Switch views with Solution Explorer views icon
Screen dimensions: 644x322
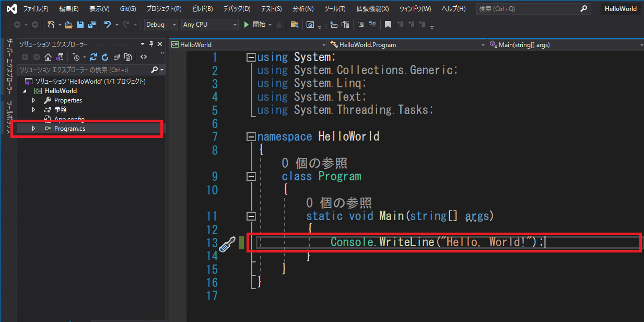pyautogui.click(x=60, y=57)
